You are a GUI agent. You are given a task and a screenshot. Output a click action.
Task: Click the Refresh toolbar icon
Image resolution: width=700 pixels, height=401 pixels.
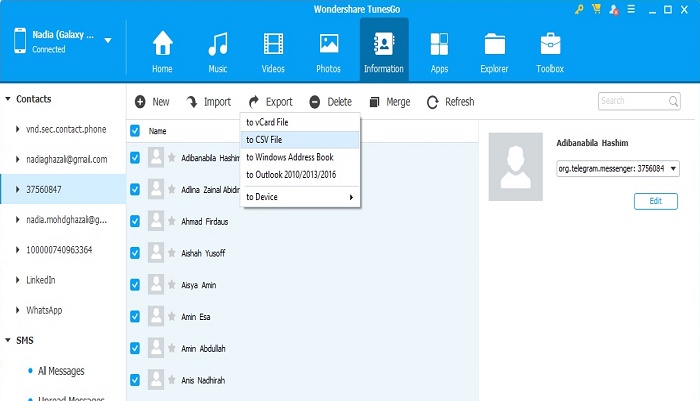click(x=433, y=102)
